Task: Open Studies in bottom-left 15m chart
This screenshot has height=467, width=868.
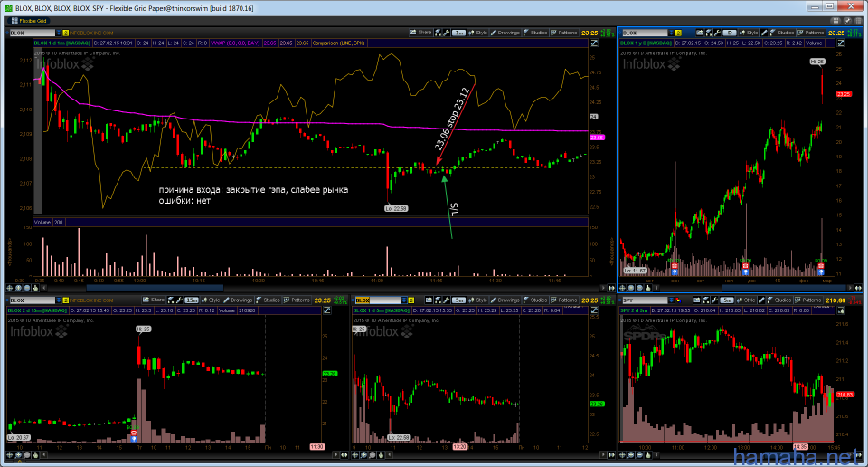Action: click(x=268, y=300)
